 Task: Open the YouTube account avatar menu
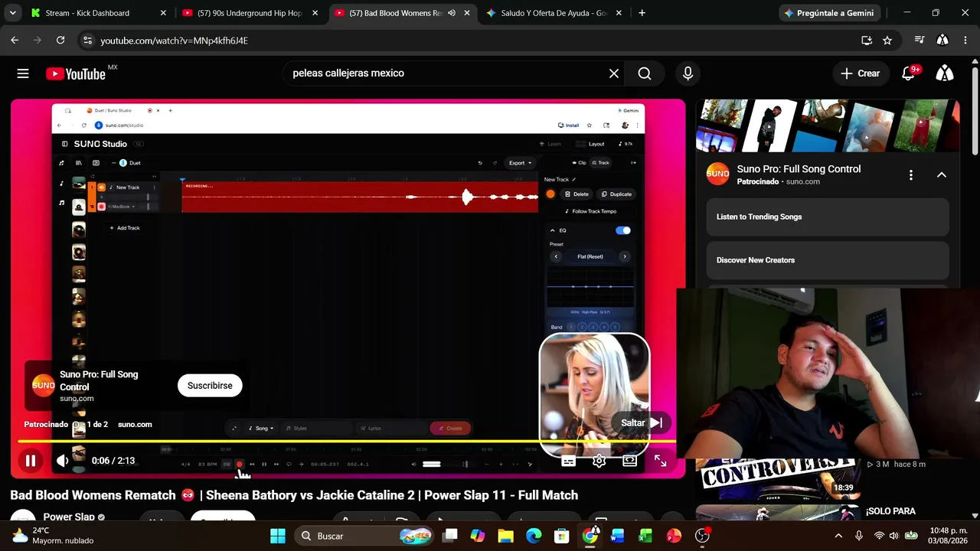pyautogui.click(x=946, y=73)
